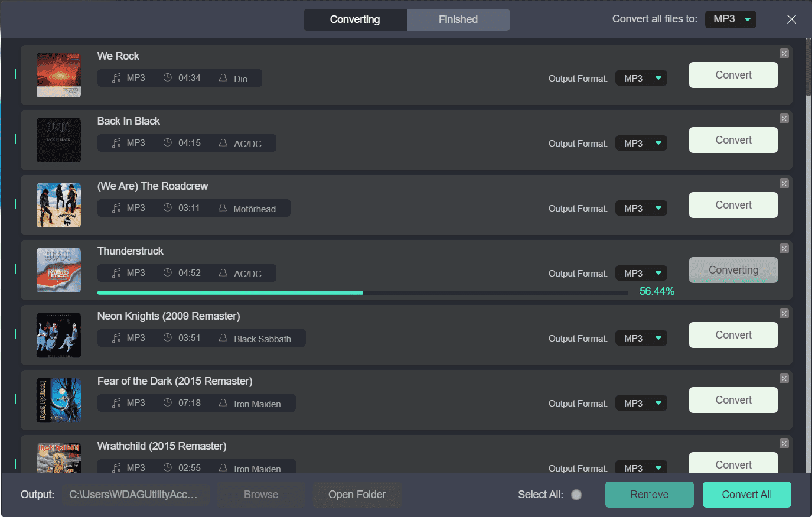
Task: Click the clock icon beside 02:55 duration
Action: 168,468
